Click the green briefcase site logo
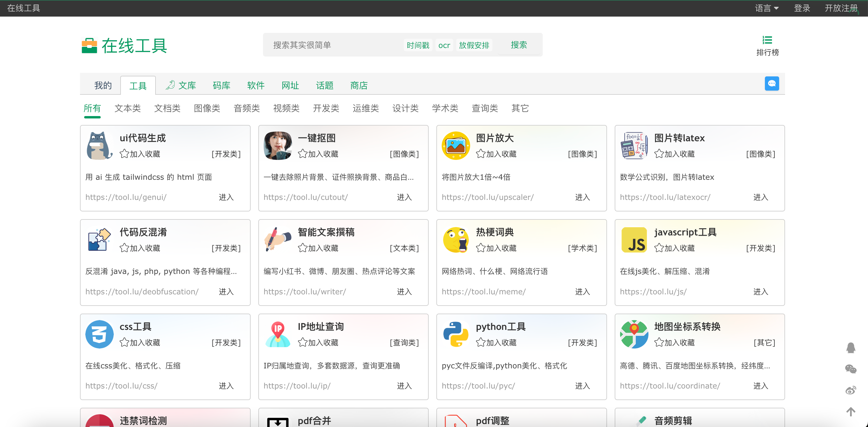The image size is (868, 427). pos(89,46)
